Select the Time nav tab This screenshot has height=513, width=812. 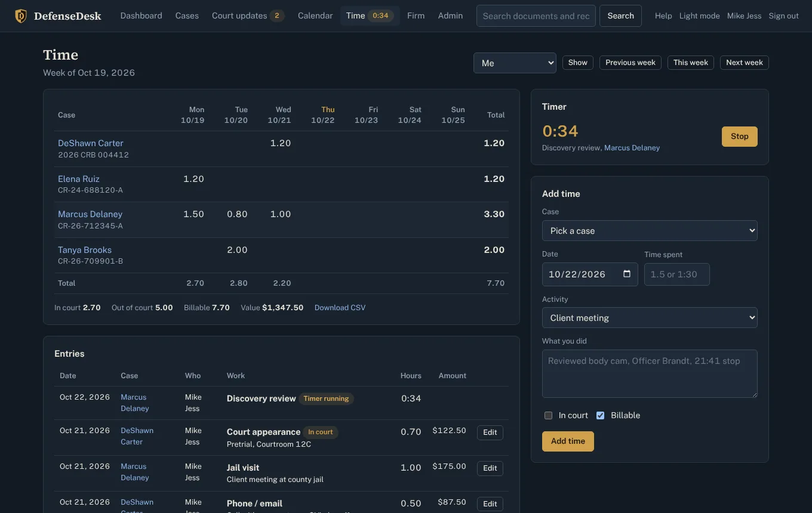(370, 16)
